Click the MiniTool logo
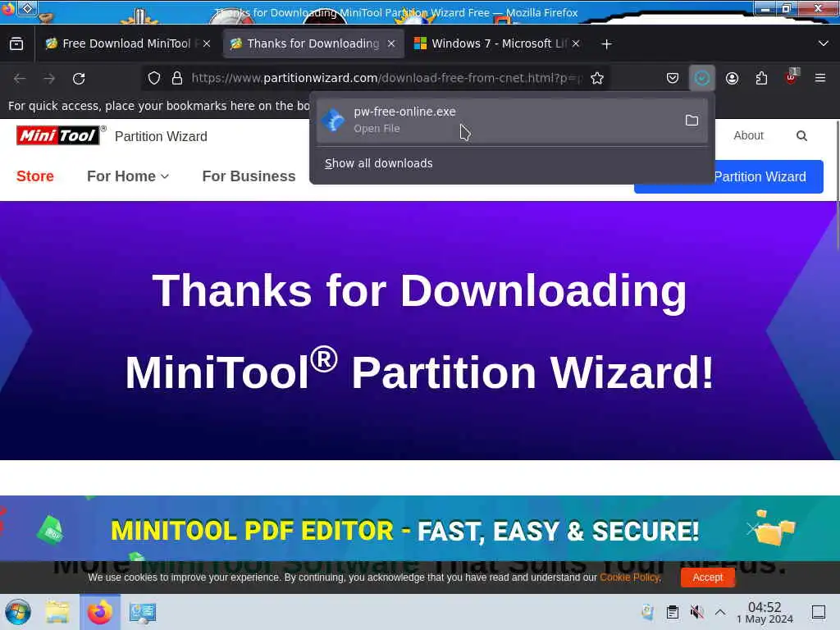Viewport: 840px width, 630px height. click(x=58, y=135)
